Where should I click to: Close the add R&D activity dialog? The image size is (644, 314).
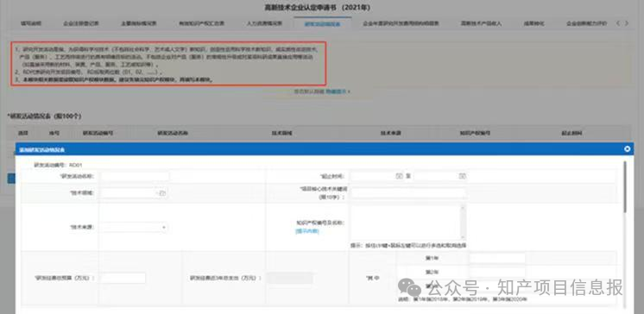click(627, 149)
